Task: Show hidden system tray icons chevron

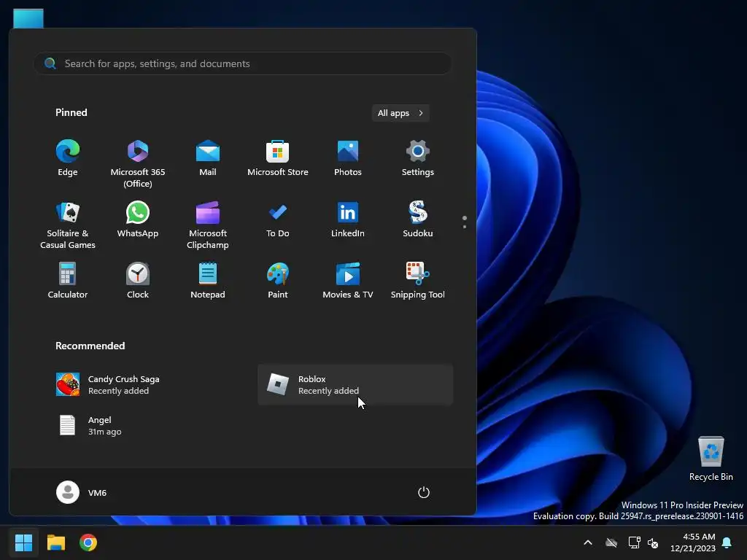Action: pos(588,542)
